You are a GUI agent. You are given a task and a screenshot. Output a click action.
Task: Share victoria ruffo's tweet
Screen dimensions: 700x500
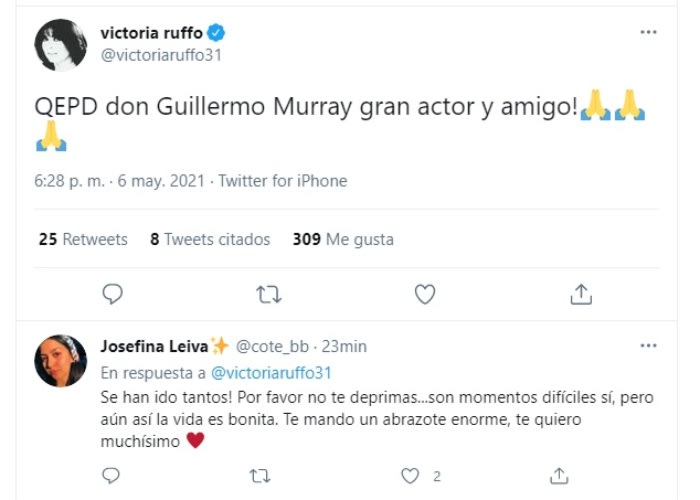[581, 293]
